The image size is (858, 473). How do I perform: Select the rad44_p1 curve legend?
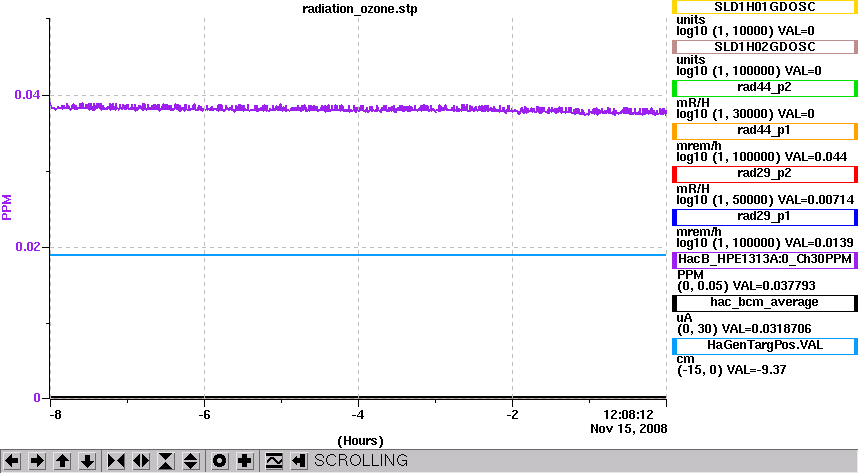point(764,131)
